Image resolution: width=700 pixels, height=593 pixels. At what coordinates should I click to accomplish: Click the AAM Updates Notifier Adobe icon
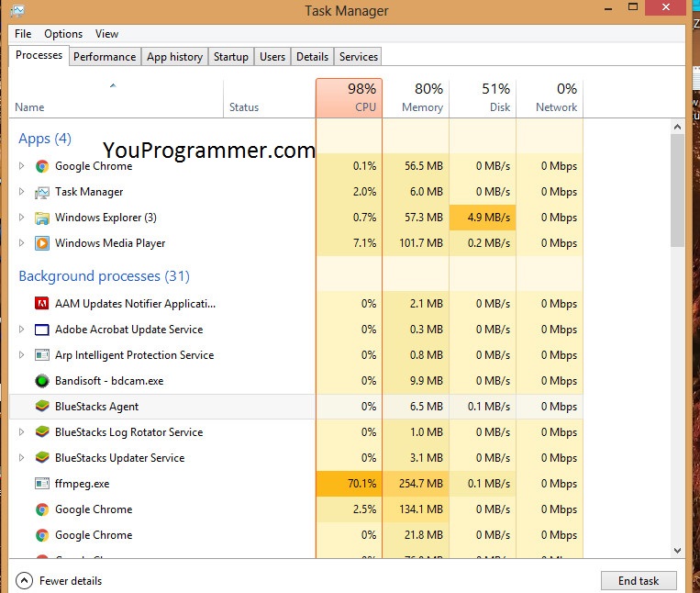click(42, 304)
